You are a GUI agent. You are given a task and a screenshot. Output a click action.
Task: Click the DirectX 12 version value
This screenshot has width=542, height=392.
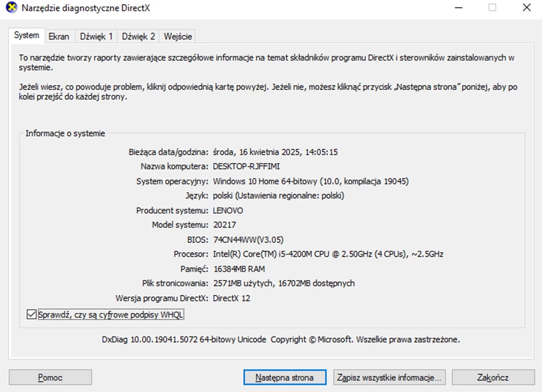tap(231, 298)
